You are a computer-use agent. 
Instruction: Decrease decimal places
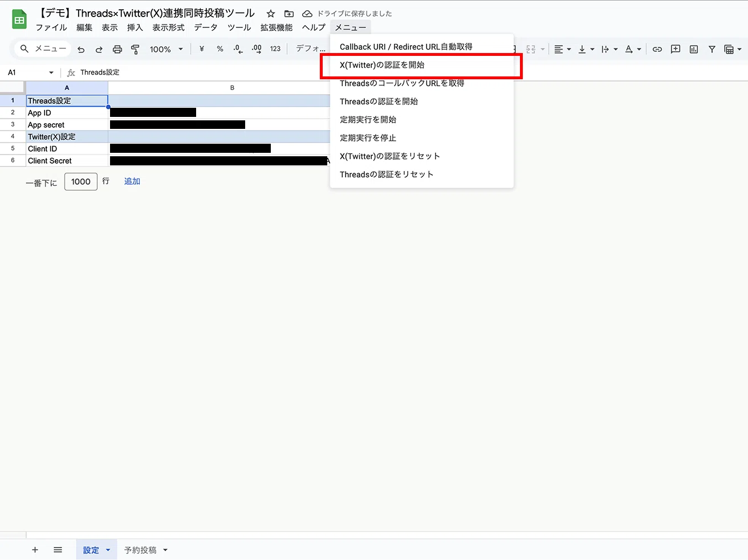238,49
